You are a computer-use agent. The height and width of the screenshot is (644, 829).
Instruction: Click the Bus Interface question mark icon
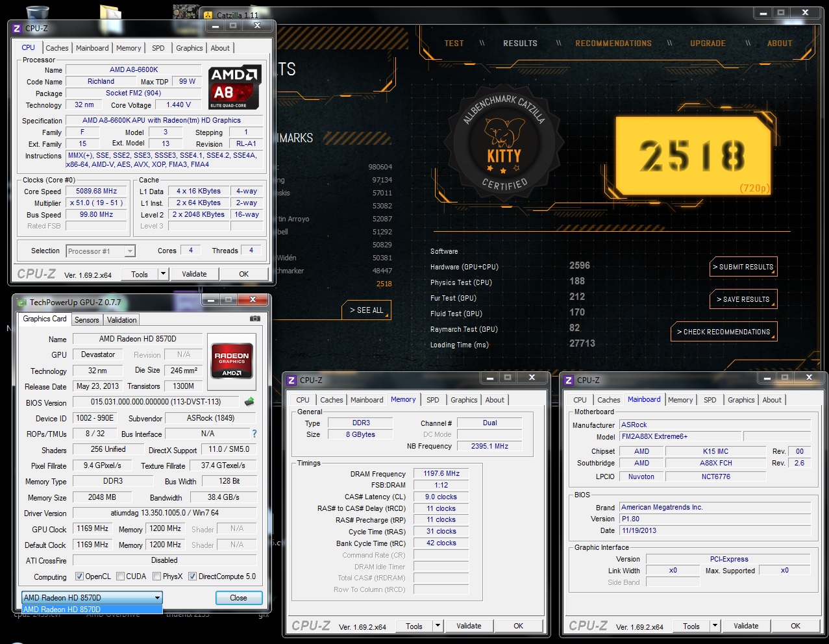pyautogui.click(x=254, y=434)
